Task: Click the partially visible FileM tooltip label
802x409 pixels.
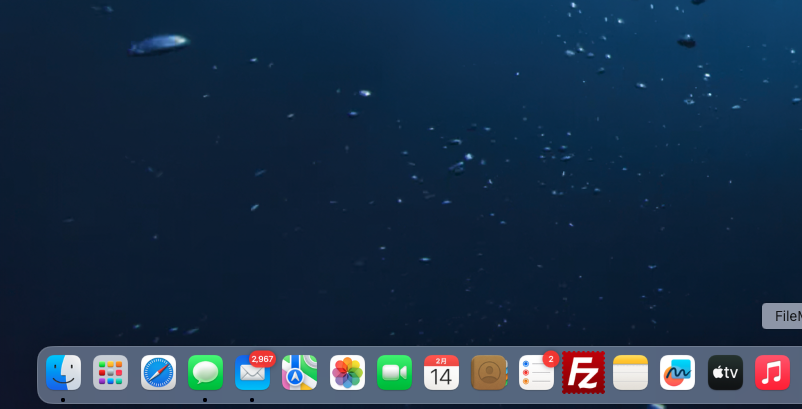Action: pyautogui.click(x=784, y=316)
